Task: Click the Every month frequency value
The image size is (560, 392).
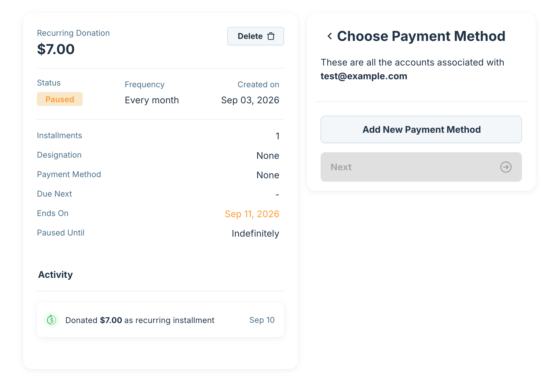Action: [x=152, y=100]
